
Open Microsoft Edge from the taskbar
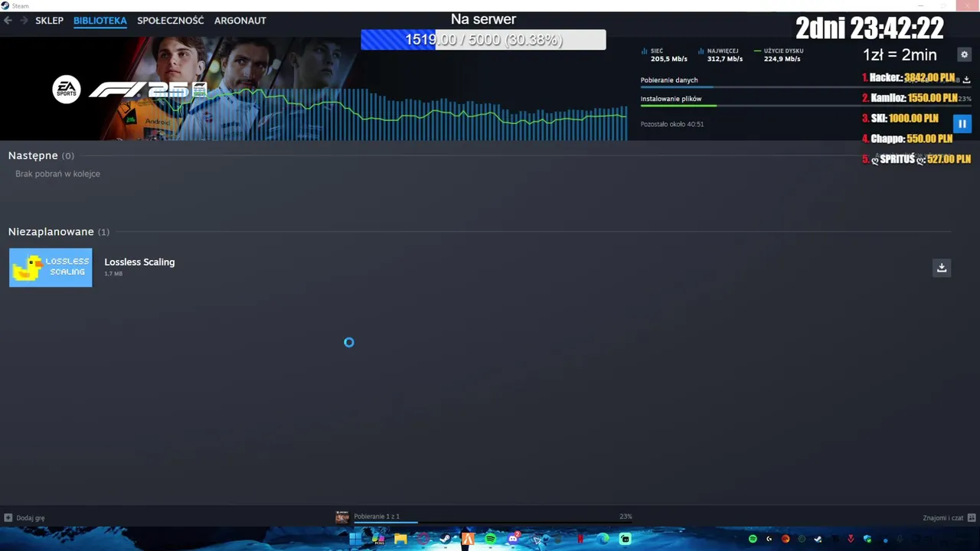[x=603, y=539]
